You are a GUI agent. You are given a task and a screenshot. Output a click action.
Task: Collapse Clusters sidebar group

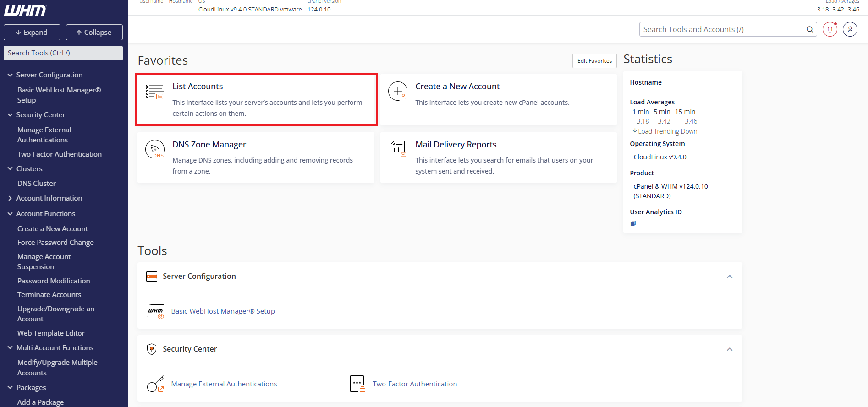pos(10,169)
